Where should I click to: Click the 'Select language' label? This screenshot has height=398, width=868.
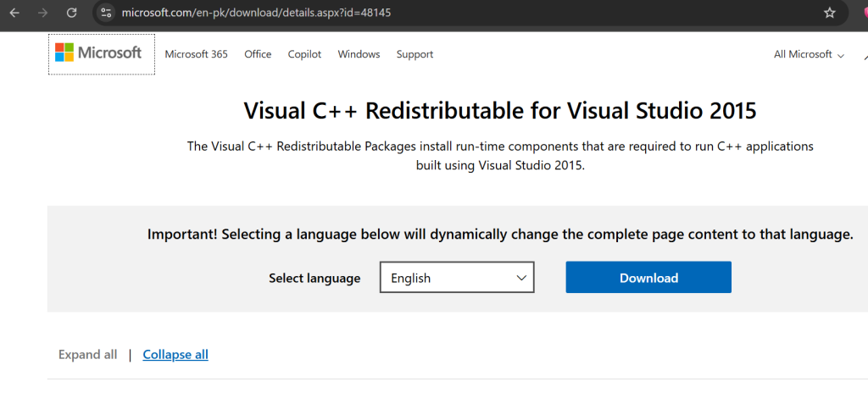(314, 278)
